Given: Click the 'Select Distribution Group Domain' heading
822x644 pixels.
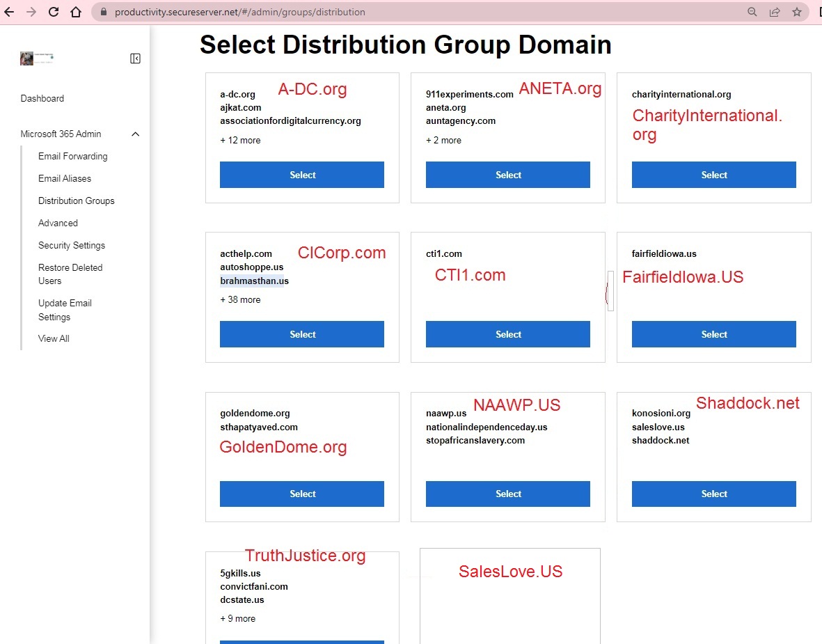Looking at the screenshot, I should click(x=406, y=45).
